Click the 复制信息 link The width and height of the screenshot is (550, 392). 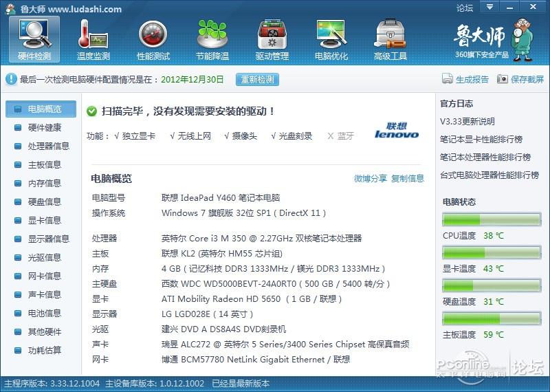408,179
